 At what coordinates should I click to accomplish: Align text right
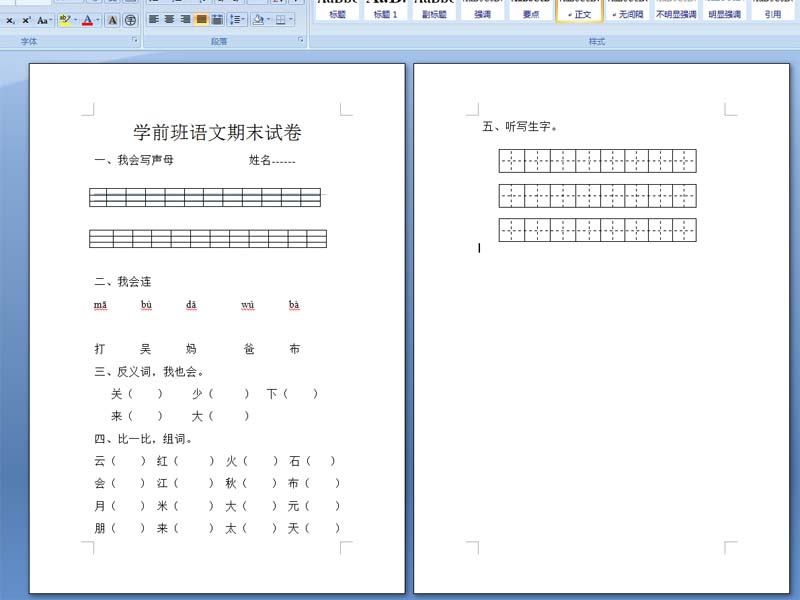pyautogui.click(x=185, y=19)
